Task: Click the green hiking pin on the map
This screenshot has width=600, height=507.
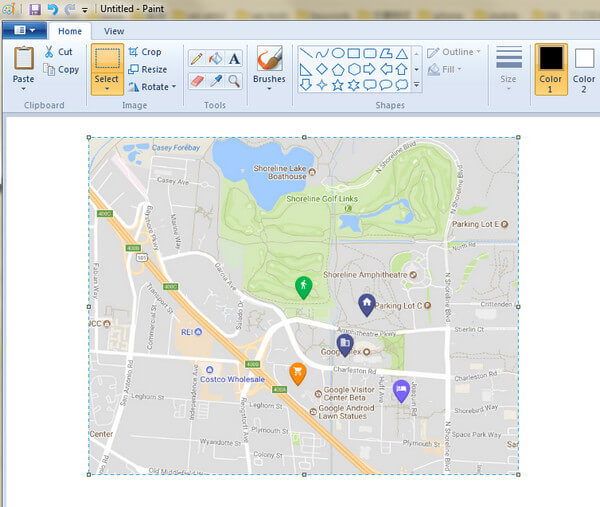Action: [303, 287]
